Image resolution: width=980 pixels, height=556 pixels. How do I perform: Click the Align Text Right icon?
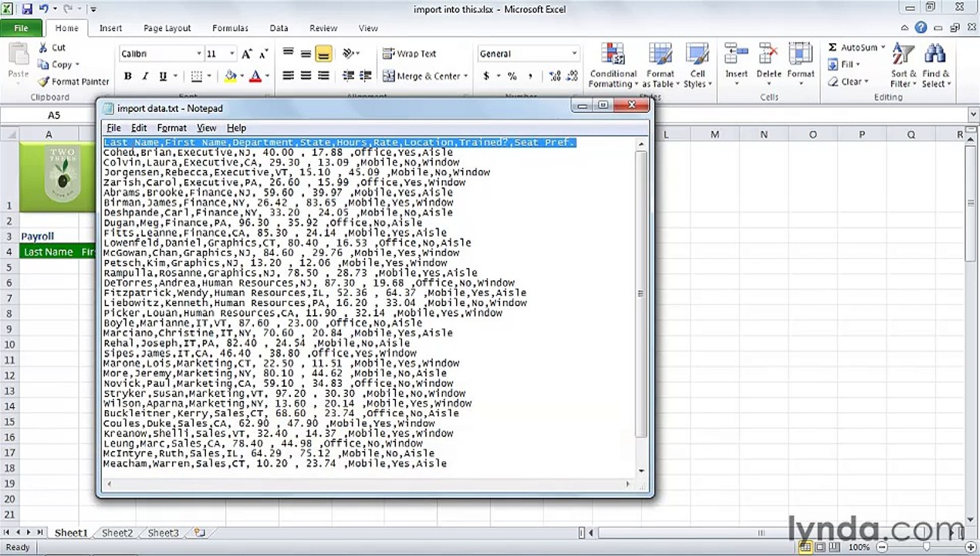323,76
